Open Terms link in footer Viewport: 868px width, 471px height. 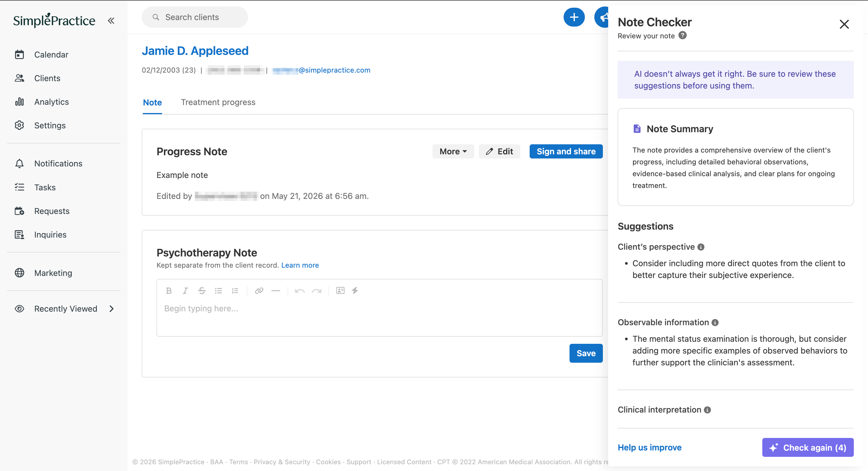238,462
